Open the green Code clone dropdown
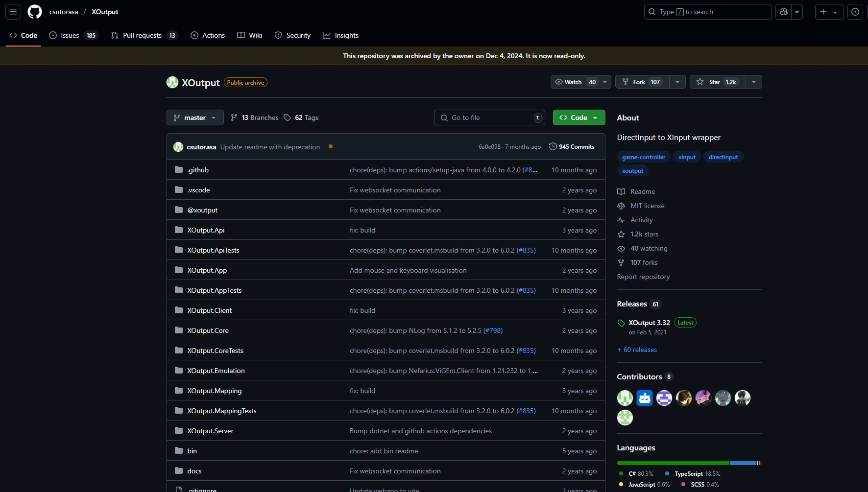The height and width of the screenshot is (492, 868). tap(579, 117)
